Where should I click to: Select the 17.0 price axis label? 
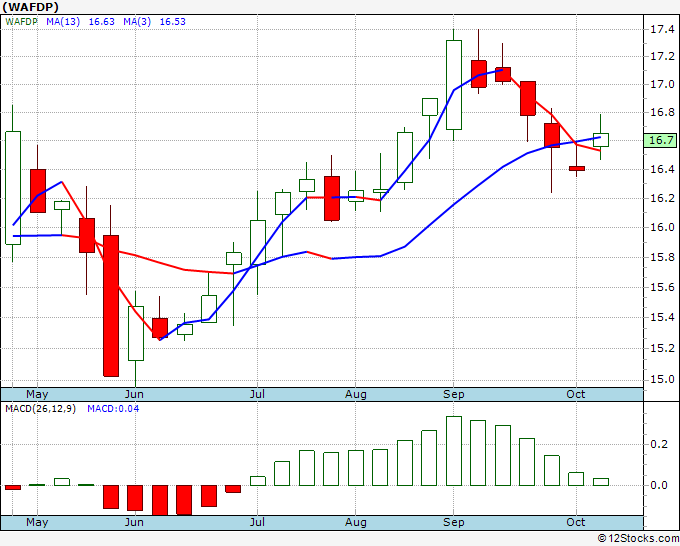tap(662, 84)
